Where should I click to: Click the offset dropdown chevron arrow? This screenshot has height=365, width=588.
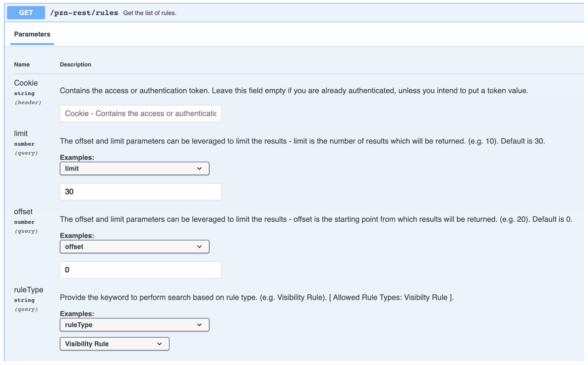tap(200, 246)
